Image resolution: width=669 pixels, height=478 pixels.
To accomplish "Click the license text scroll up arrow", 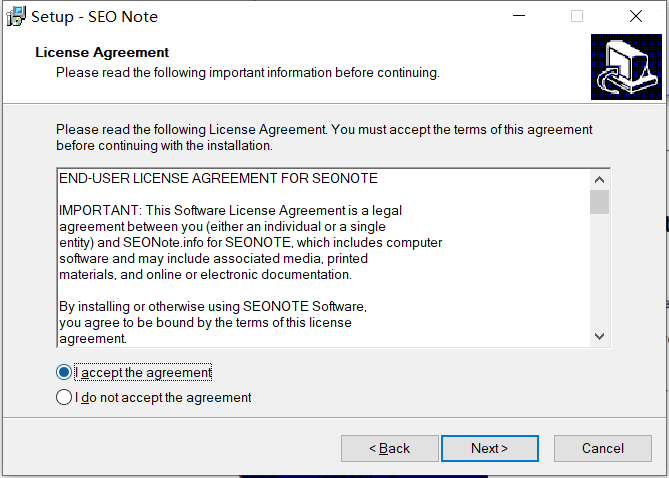I will [599, 180].
